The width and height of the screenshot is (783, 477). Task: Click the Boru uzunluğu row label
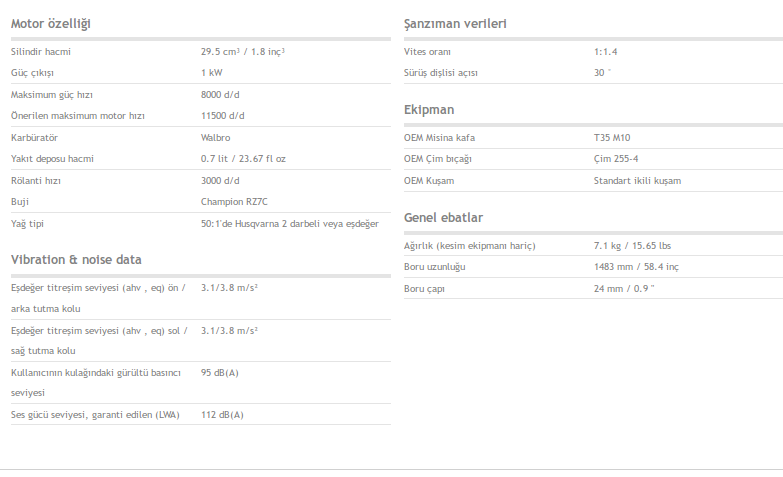435,267
